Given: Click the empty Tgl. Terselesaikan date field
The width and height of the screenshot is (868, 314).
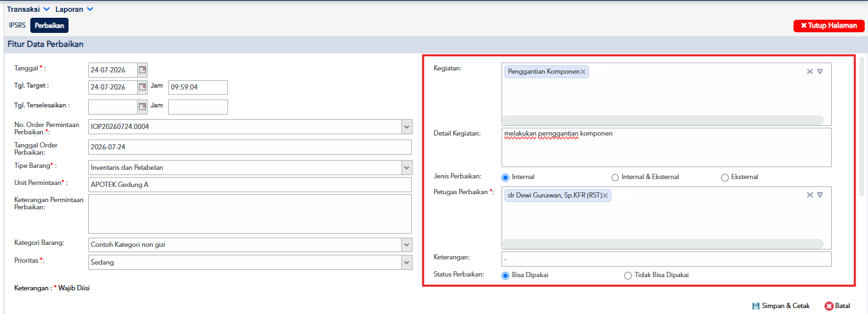Looking at the screenshot, I should pyautogui.click(x=113, y=106).
